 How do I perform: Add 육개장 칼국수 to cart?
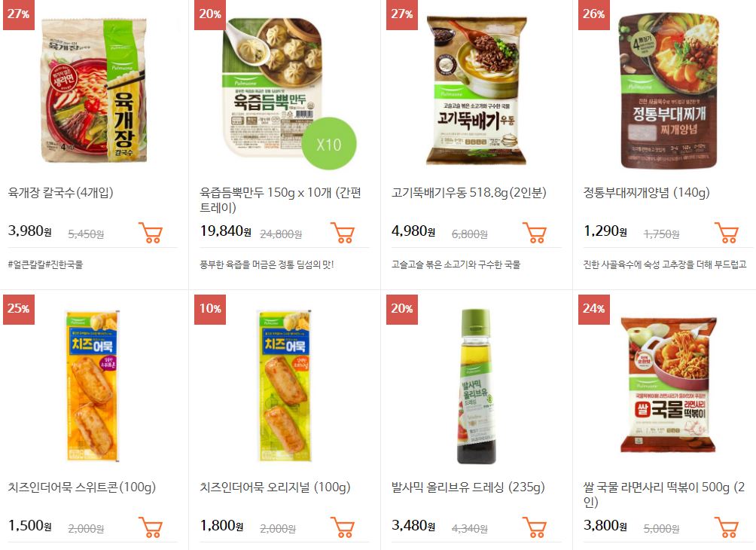click(x=151, y=233)
